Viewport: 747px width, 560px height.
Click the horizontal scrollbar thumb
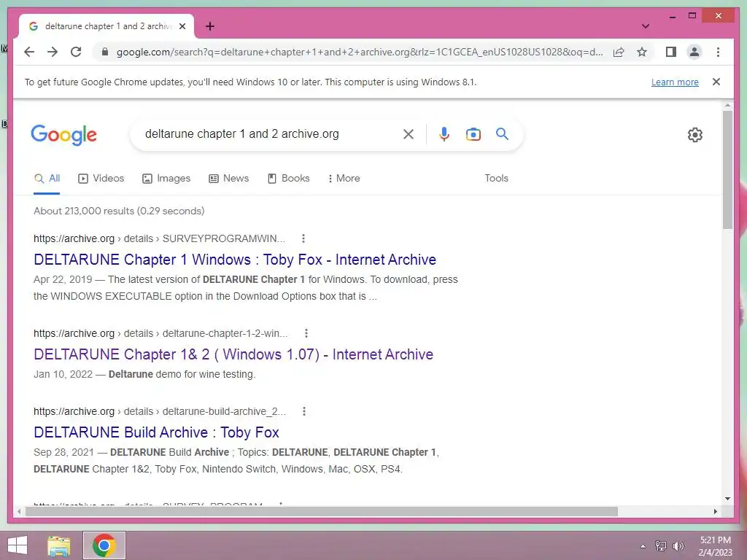[x=322, y=512]
